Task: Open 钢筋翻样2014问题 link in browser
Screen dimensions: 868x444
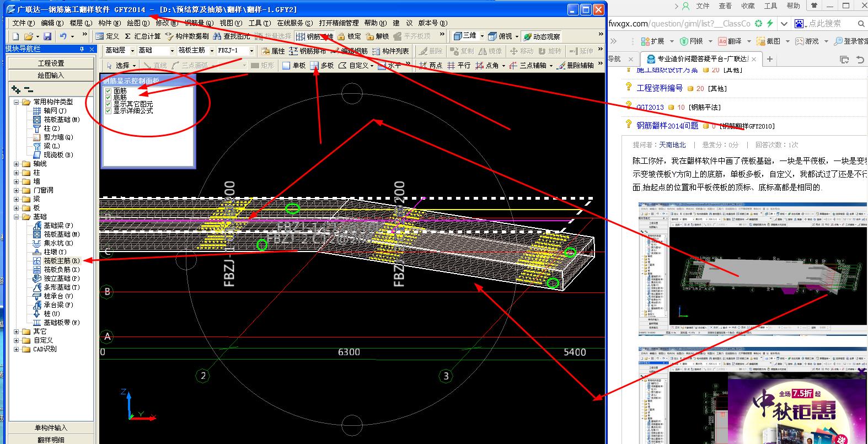Action: tap(667, 125)
